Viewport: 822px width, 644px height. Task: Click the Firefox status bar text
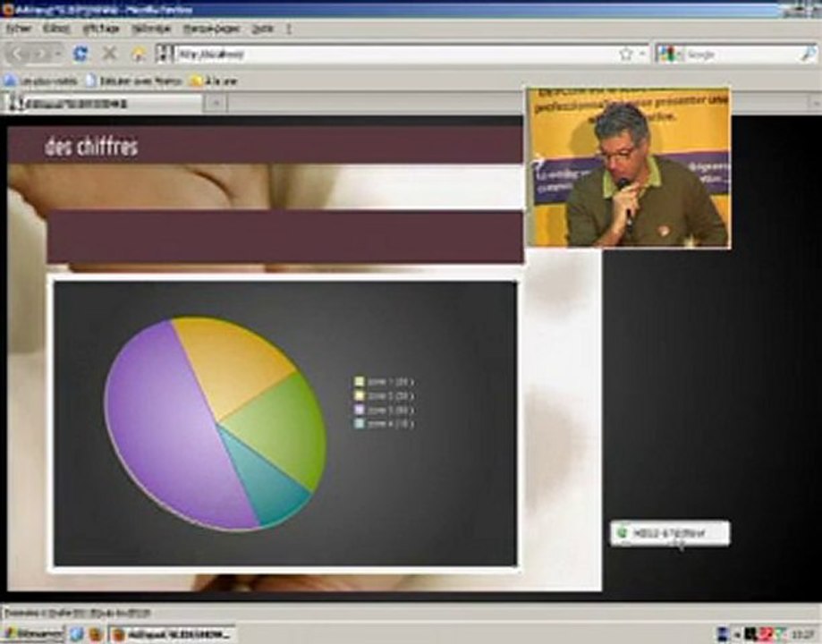[78, 612]
